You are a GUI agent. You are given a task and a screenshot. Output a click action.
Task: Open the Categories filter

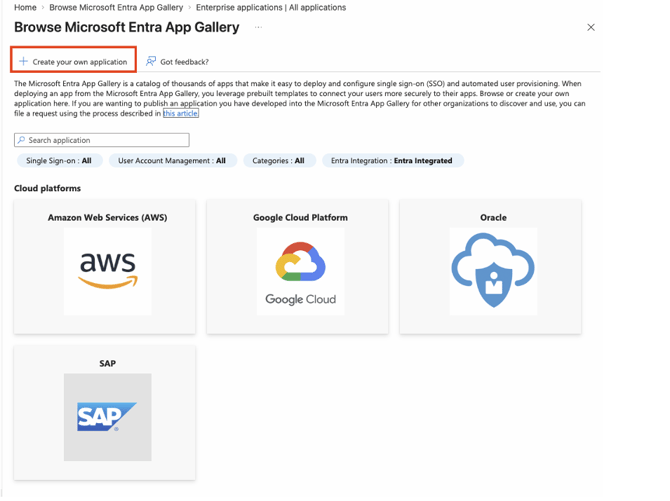coord(279,161)
